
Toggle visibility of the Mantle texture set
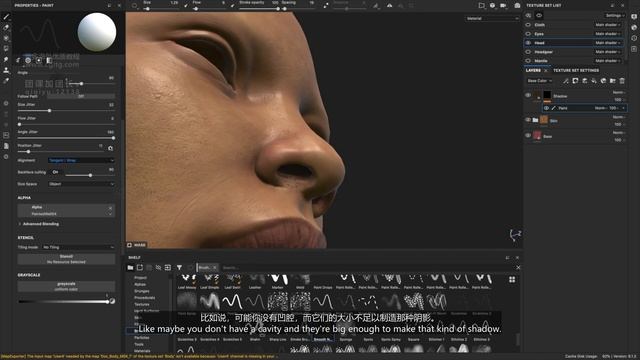(x=528, y=61)
